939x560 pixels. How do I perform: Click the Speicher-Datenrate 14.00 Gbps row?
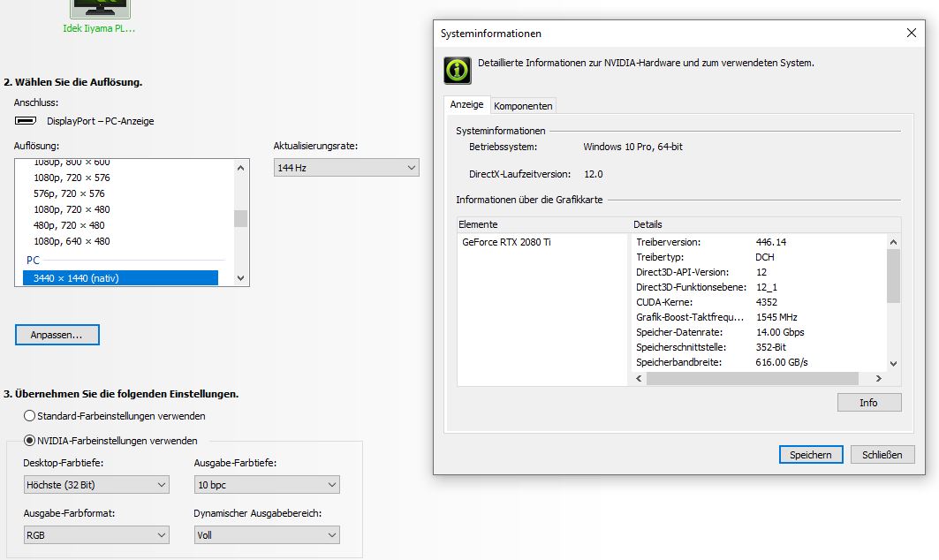click(x=760, y=332)
